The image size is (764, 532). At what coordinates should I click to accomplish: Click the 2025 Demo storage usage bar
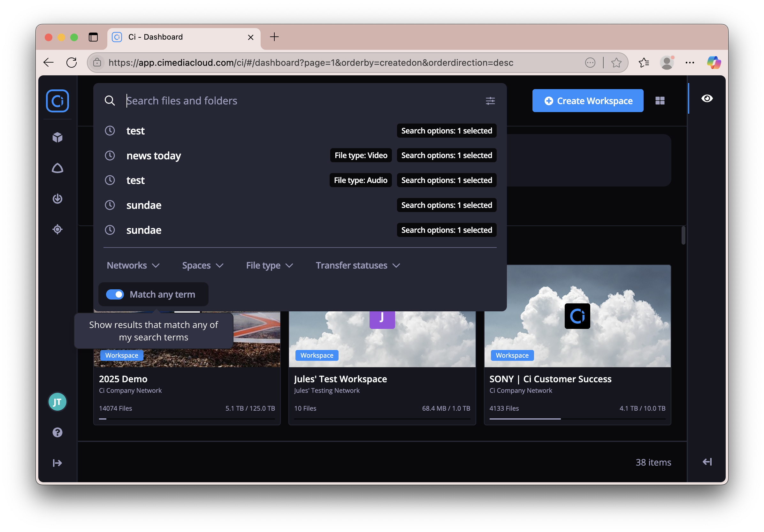(187, 419)
